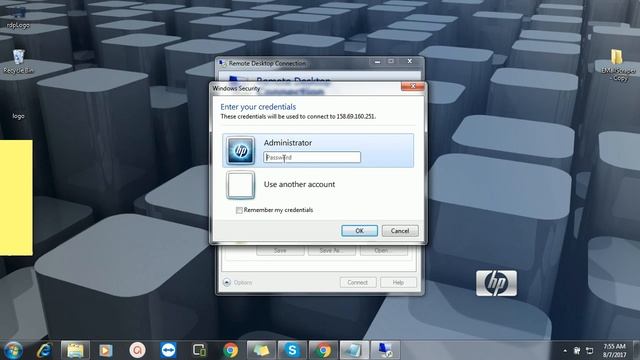Select the folder icon at top right desktop

point(618,64)
